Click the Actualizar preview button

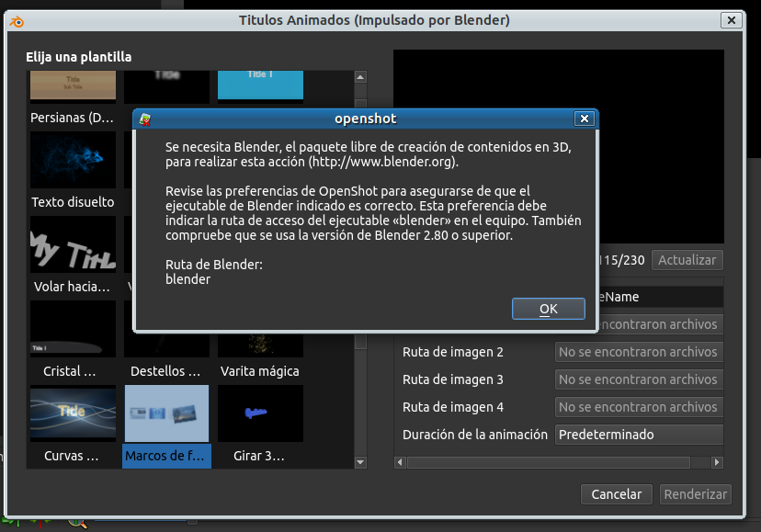point(687,260)
